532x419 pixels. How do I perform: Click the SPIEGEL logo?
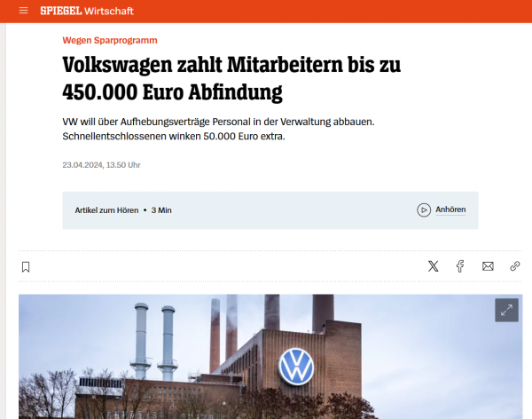[61, 11]
